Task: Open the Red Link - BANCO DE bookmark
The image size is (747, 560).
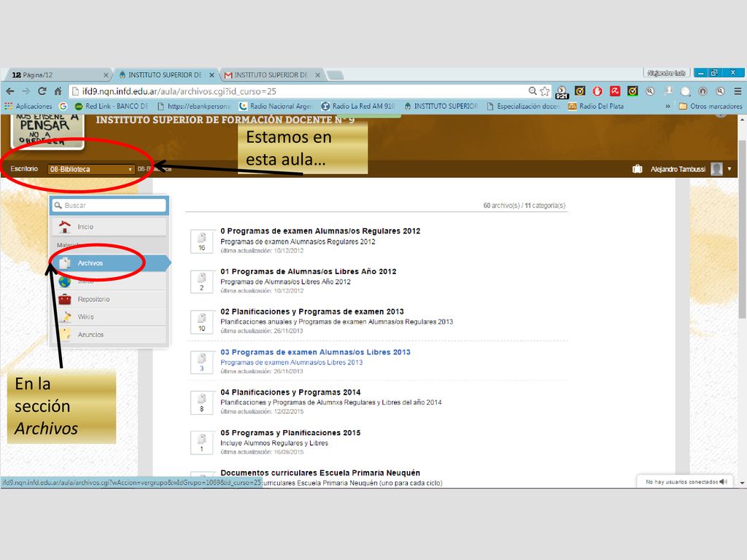Action: tap(112, 106)
